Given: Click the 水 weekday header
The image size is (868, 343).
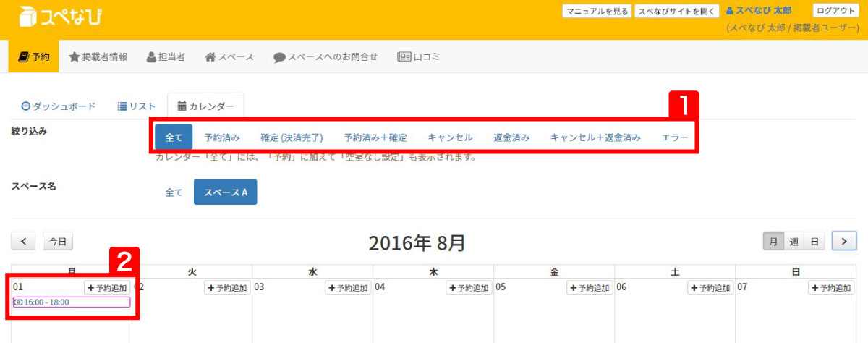Looking at the screenshot, I should pyautogui.click(x=313, y=272).
